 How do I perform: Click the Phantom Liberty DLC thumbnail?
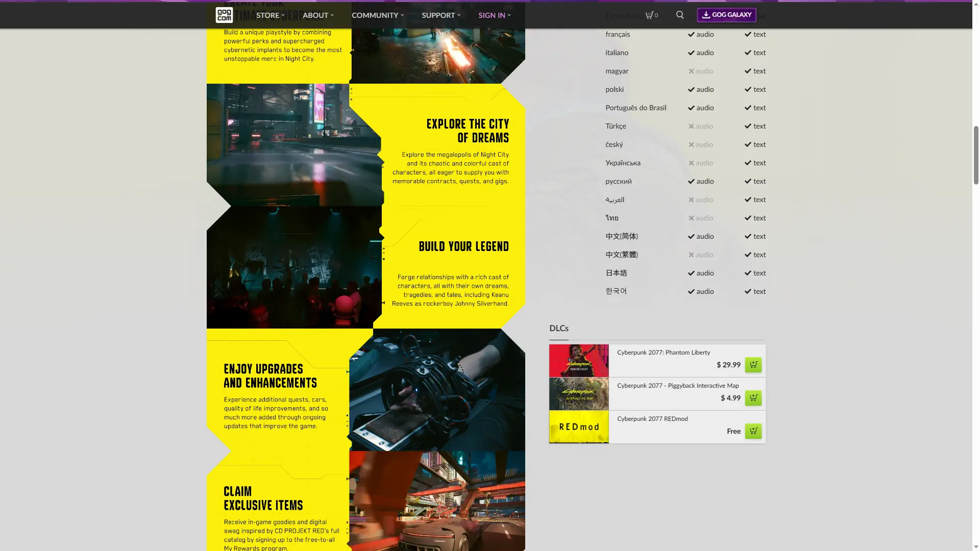(579, 361)
